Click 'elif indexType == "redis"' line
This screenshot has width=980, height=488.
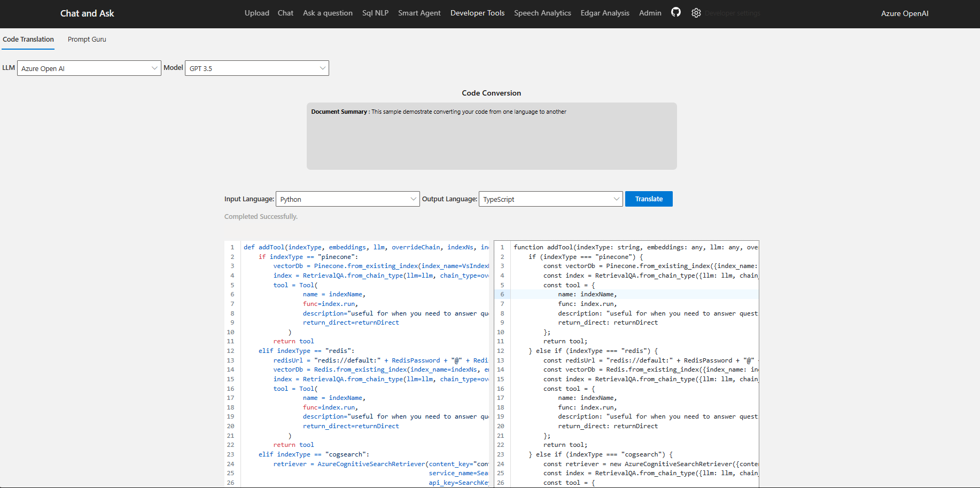306,351
